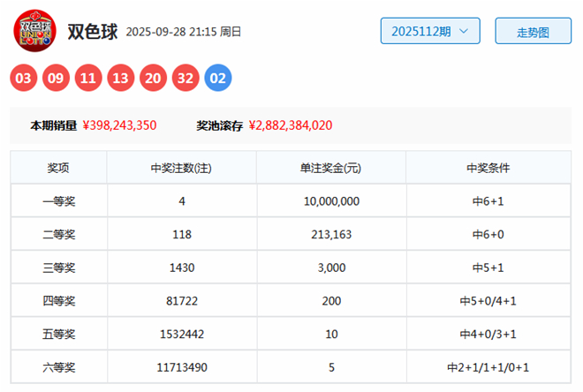The image size is (583, 392).
Task: Select red ball number 11
Action: (88, 79)
